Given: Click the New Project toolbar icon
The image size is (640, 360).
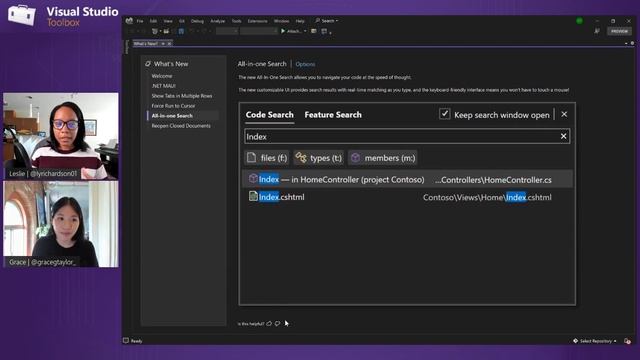Looking at the screenshot, I should 155,31.
